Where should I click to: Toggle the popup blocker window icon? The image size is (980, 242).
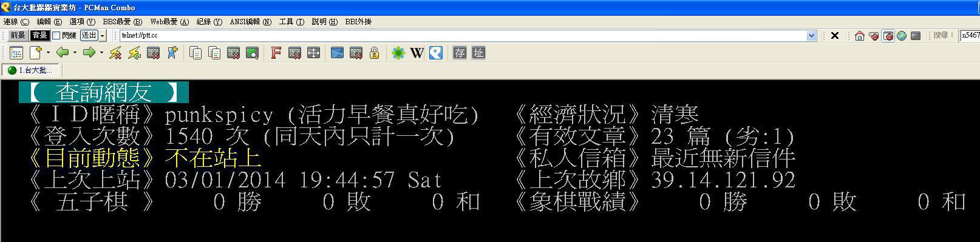tap(888, 36)
